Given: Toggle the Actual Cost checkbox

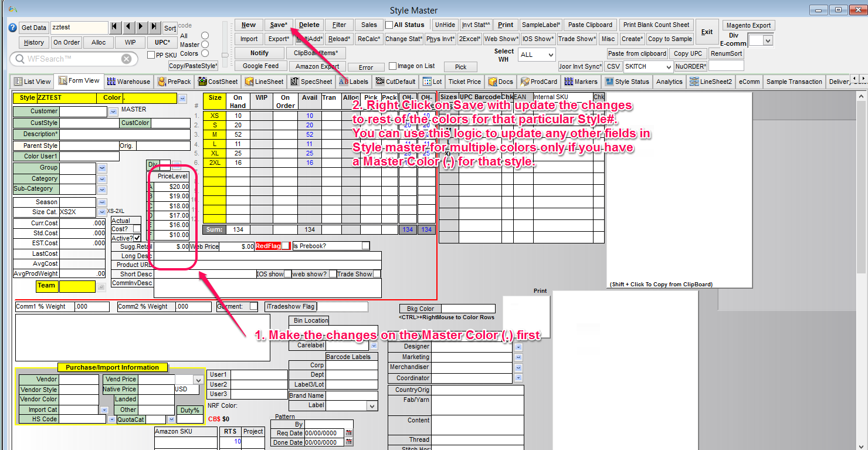Looking at the screenshot, I should point(137,229).
